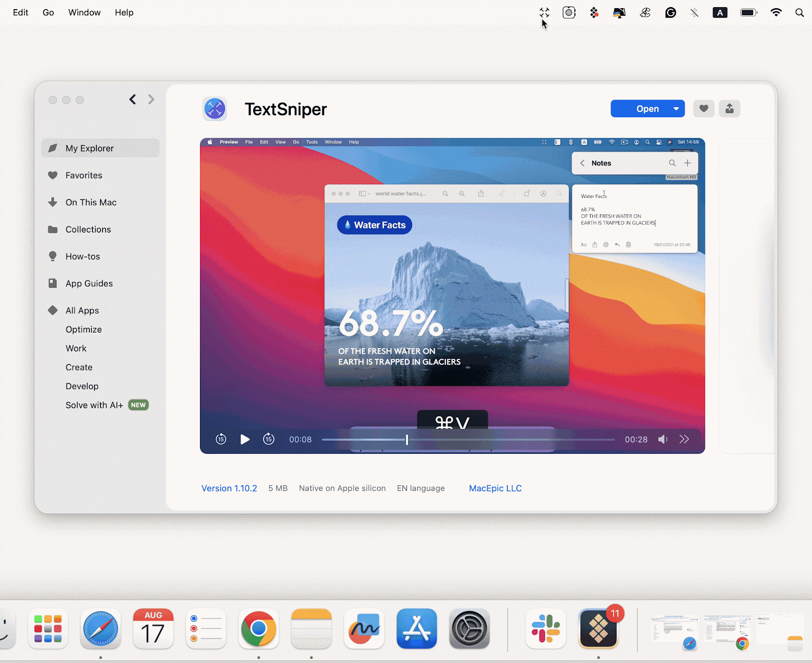812x663 pixels.
Task: Open the MacEpic LLC developer link
Action: pos(495,488)
